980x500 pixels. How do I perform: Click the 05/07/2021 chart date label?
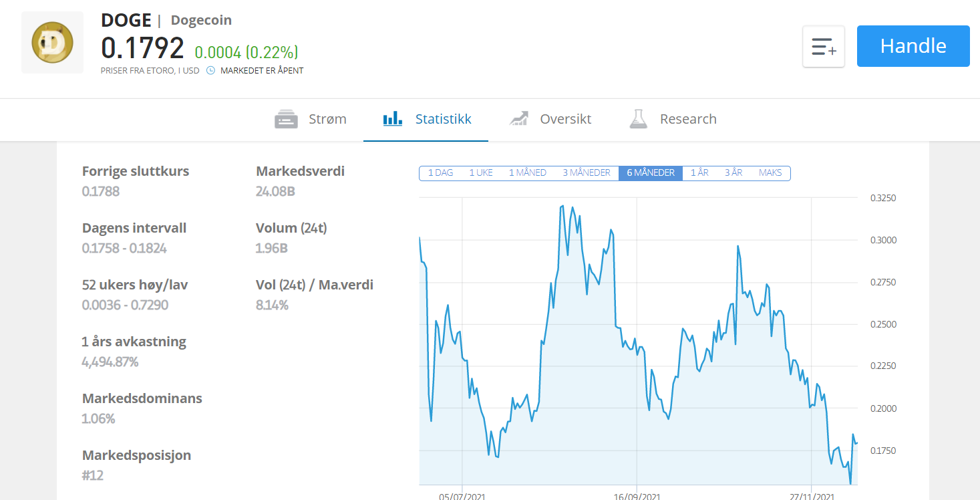461,496
